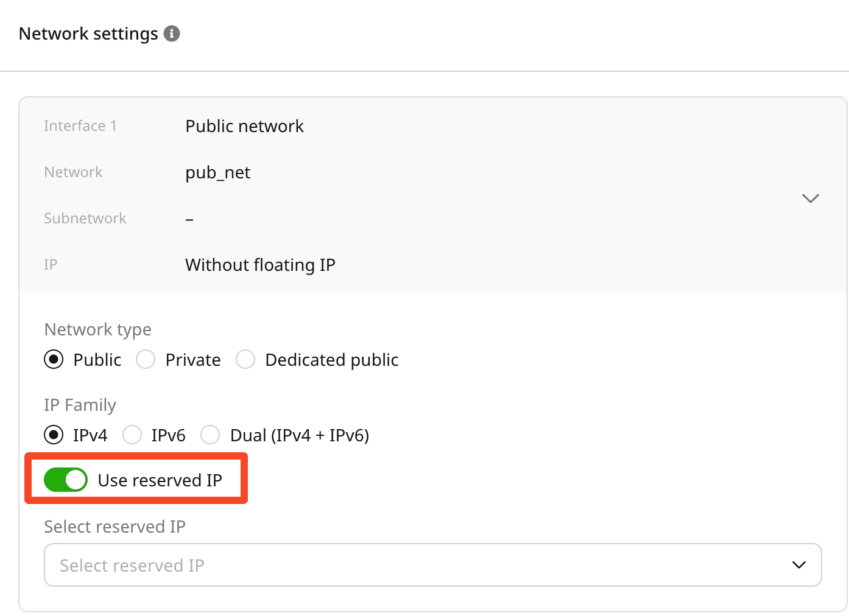Image resolution: width=849 pixels, height=616 pixels.
Task: Disable the Use reserved IP toggle
Action: [66, 480]
